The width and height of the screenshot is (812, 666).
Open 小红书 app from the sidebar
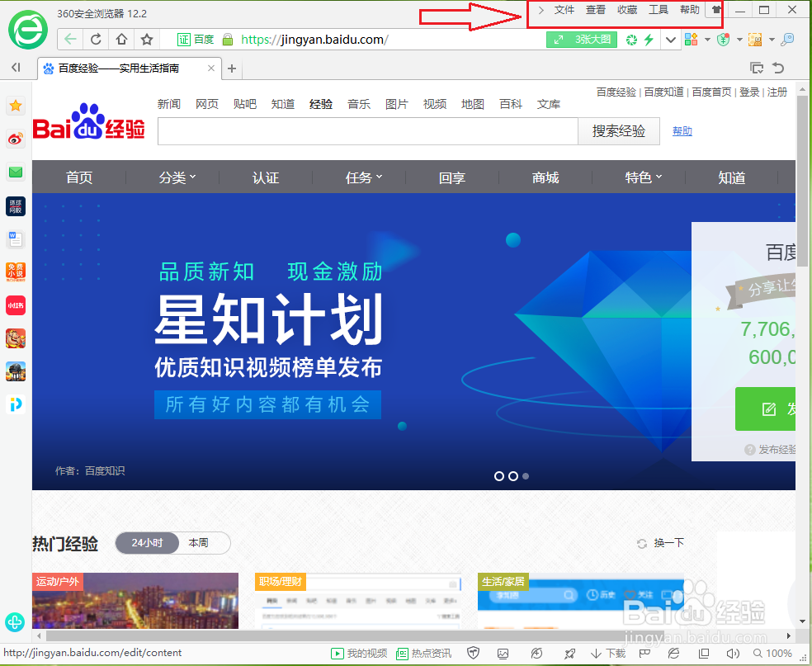click(x=15, y=305)
